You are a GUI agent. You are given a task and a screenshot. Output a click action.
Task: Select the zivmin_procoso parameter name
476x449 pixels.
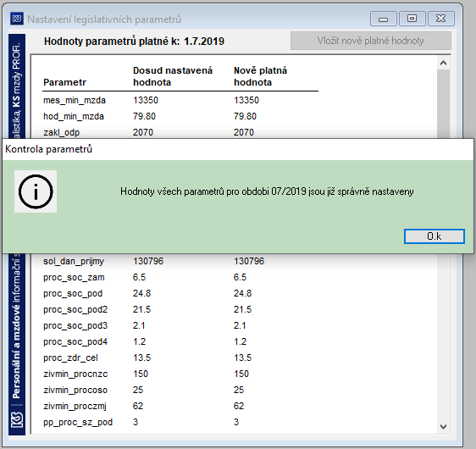pyautogui.click(x=75, y=390)
